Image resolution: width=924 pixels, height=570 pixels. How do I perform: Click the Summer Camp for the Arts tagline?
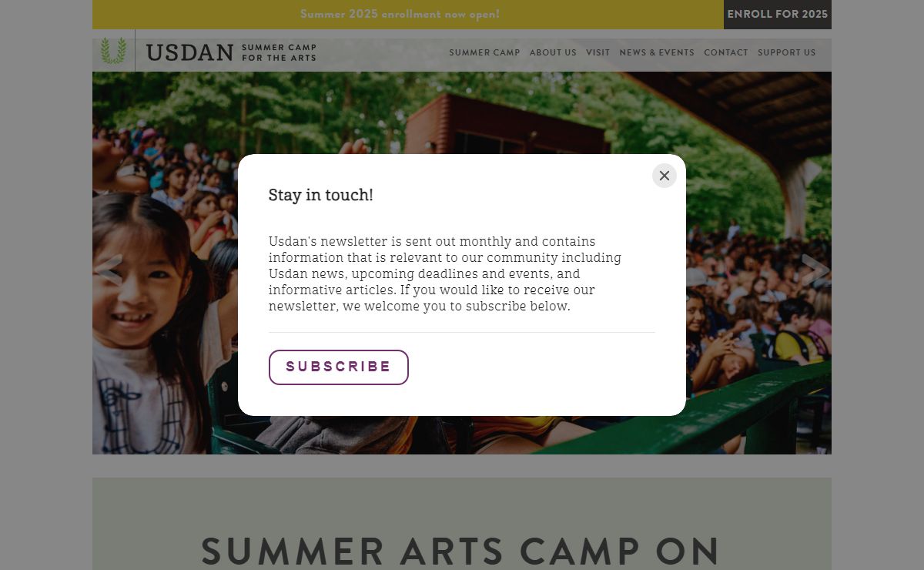coord(279,52)
